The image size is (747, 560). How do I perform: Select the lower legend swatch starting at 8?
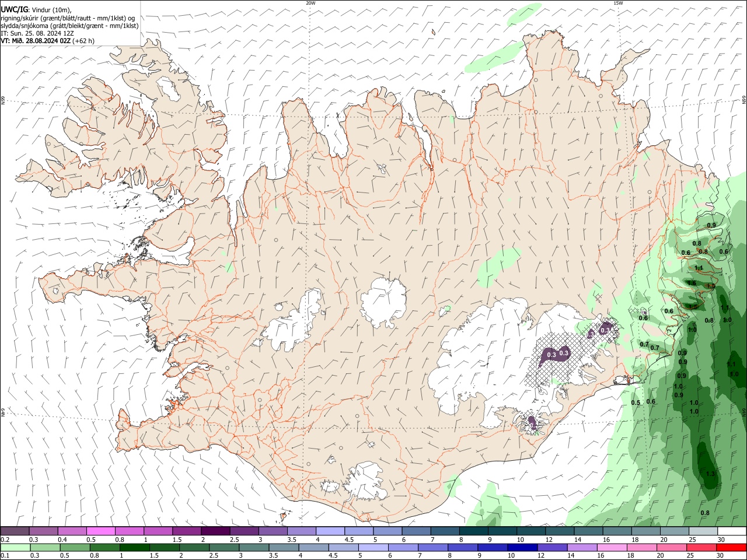coord(463,547)
